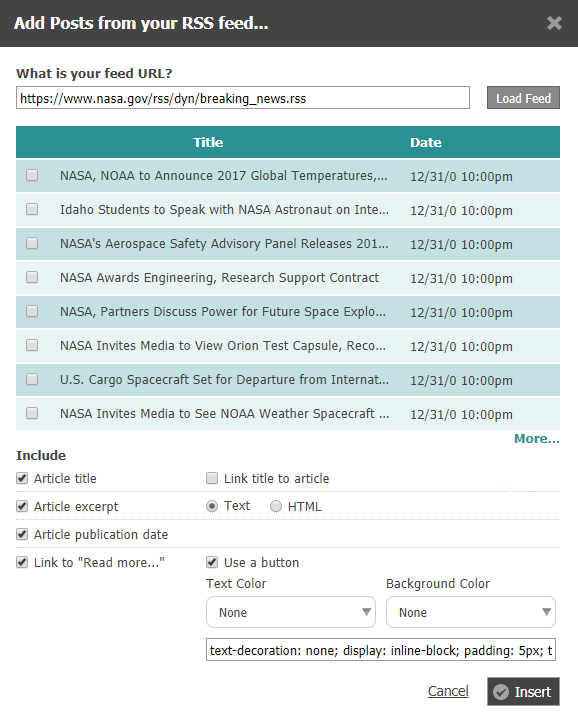Click the Cancel link
The height and width of the screenshot is (724, 578).
[448, 691]
